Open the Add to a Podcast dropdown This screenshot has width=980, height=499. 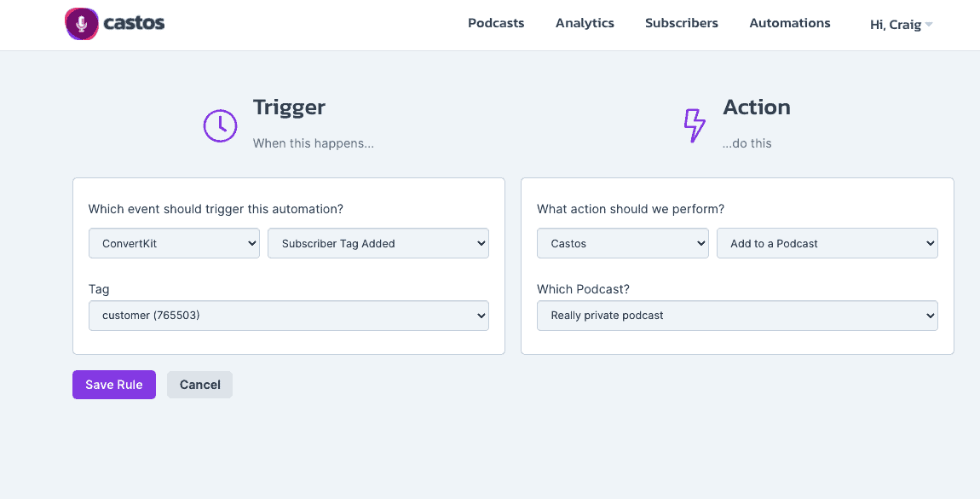pyautogui.click(x=827, y=243)
